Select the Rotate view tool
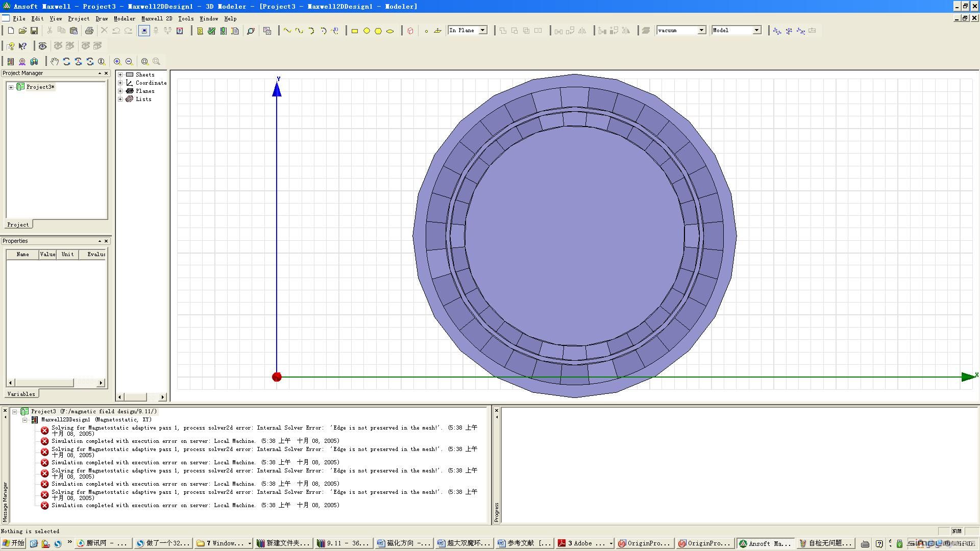980x551 pixels. point(66,61)
